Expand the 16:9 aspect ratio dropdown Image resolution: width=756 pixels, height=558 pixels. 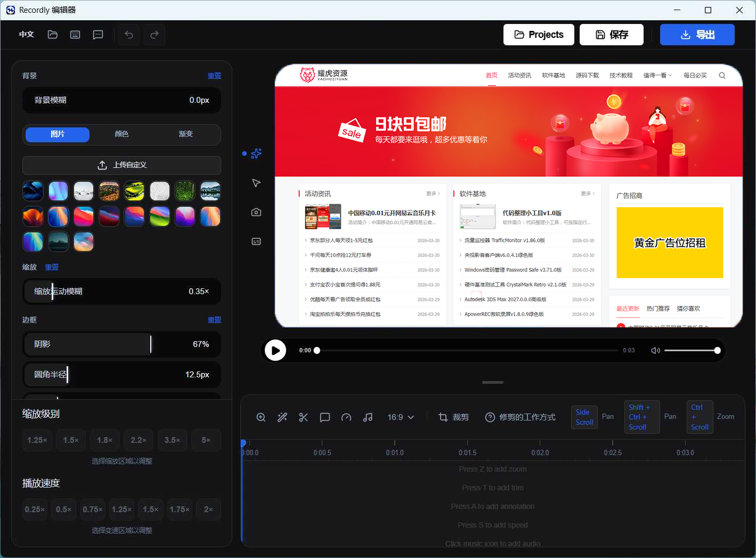[401, 417]
